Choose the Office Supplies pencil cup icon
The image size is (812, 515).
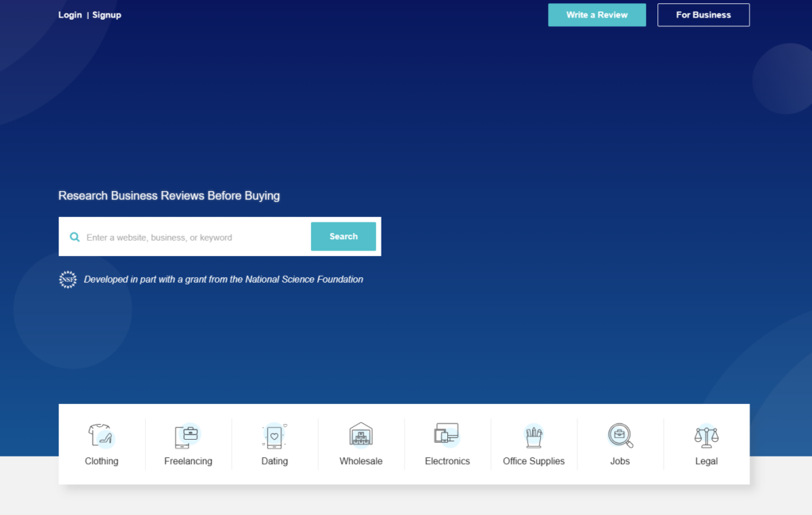(x=533, y=437)
